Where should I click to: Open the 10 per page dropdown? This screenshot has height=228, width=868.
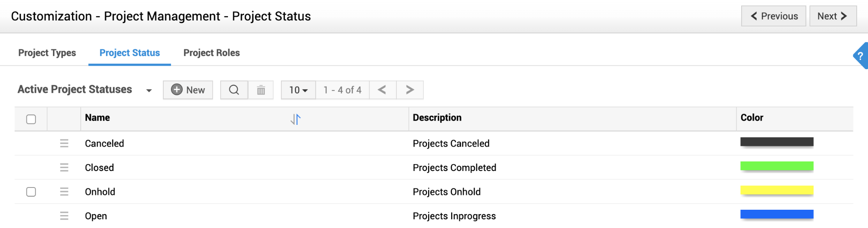298,90
